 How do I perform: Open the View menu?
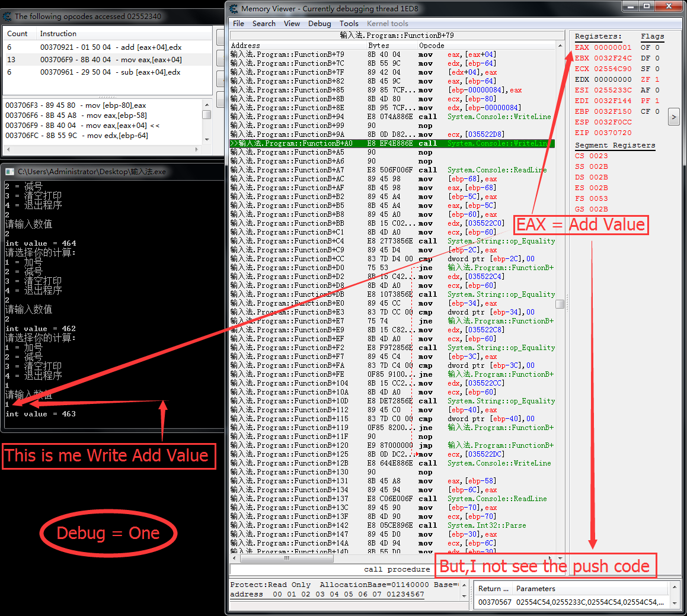click(292, 24)
